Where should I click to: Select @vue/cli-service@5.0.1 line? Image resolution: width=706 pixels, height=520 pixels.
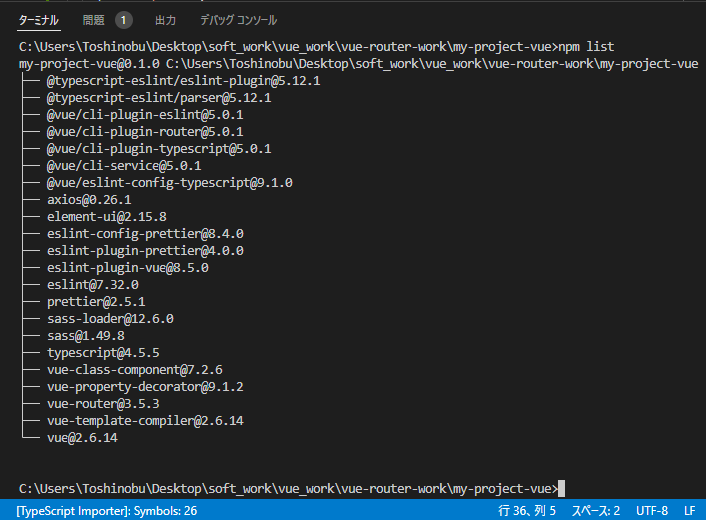pos(124,166)
